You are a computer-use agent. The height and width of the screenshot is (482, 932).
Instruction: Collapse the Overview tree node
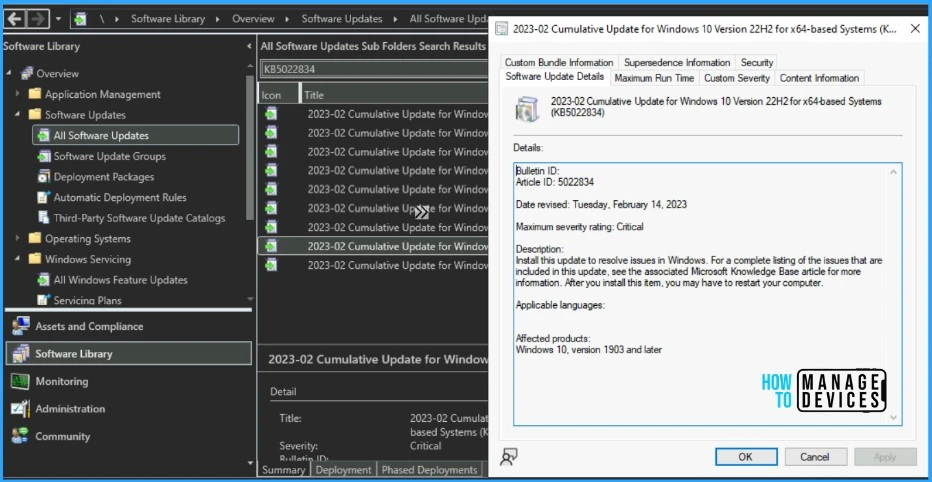[9, 74]
